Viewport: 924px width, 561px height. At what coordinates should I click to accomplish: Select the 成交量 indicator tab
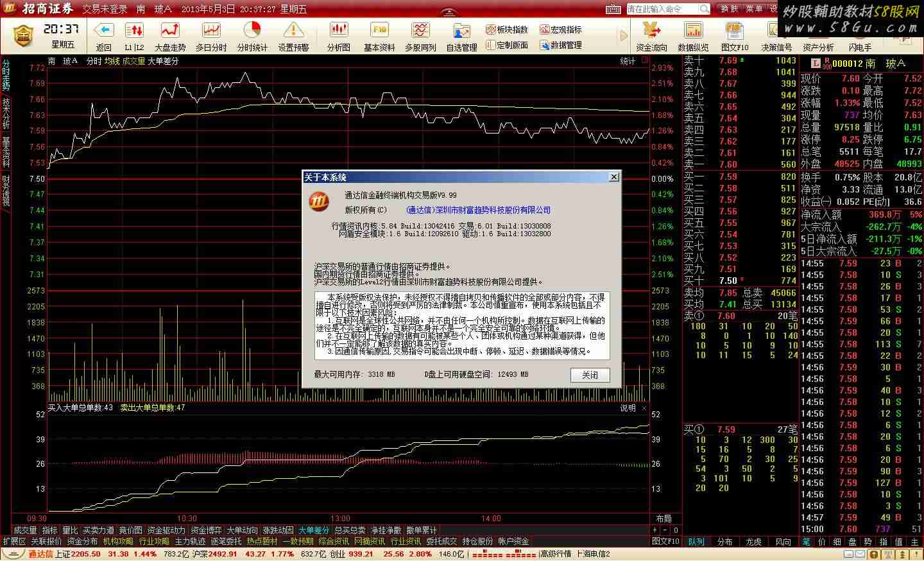(26, 530)
